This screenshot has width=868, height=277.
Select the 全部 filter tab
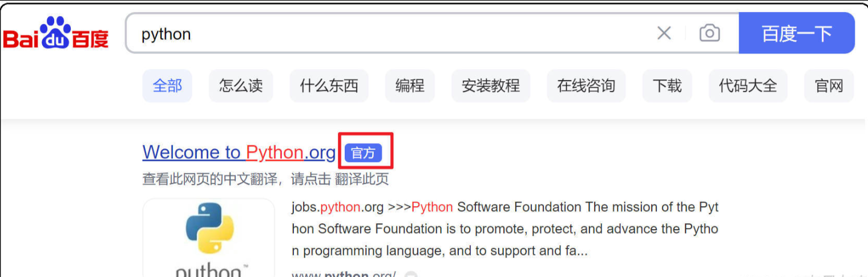(167, 86)
